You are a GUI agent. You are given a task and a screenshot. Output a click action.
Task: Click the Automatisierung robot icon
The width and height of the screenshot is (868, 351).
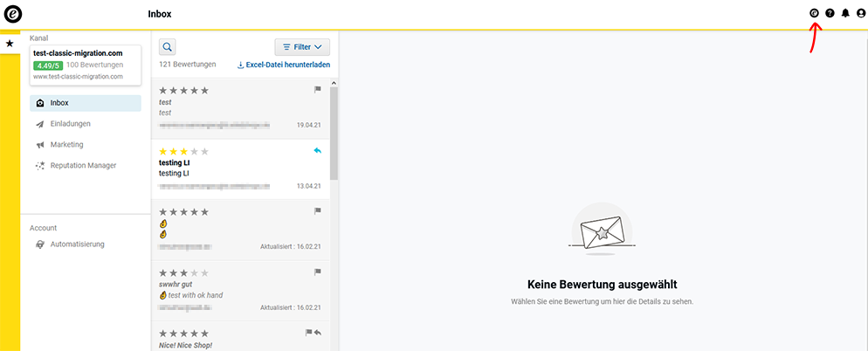tap(40, 244)
